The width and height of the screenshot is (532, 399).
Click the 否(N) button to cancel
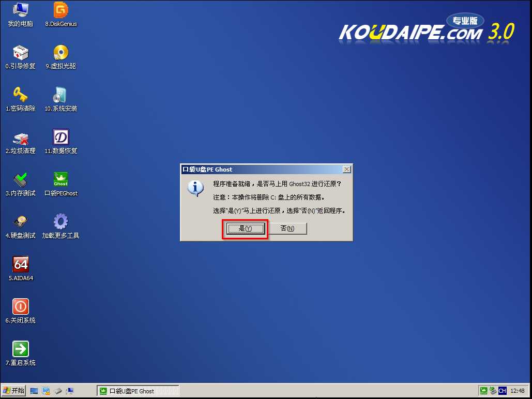coord(287,228)
